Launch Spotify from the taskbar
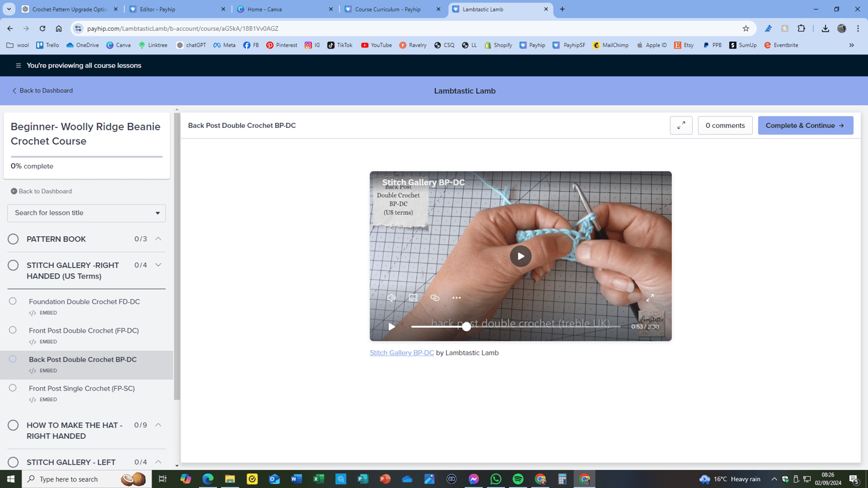 (518, 479)
